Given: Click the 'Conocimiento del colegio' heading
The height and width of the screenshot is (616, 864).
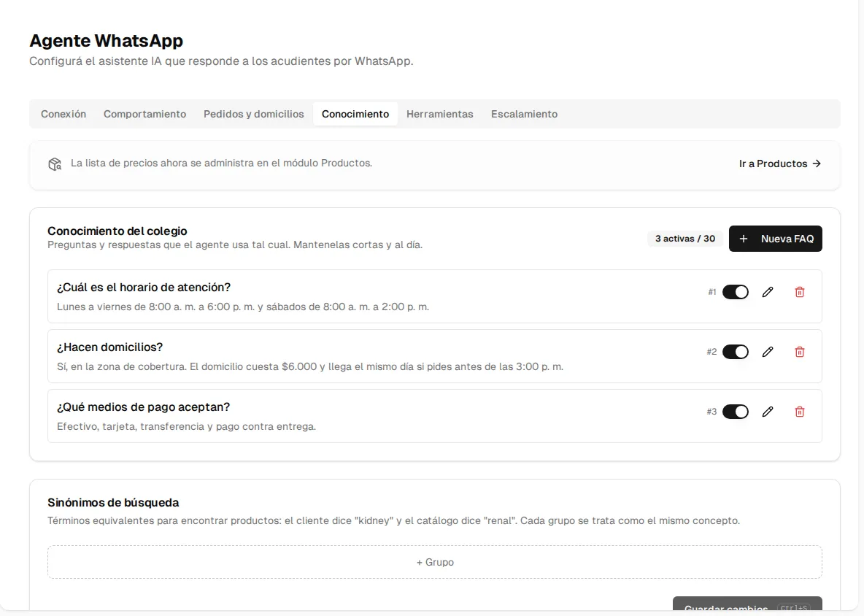Looking at the screenshot, I should [x=117, y=231].
